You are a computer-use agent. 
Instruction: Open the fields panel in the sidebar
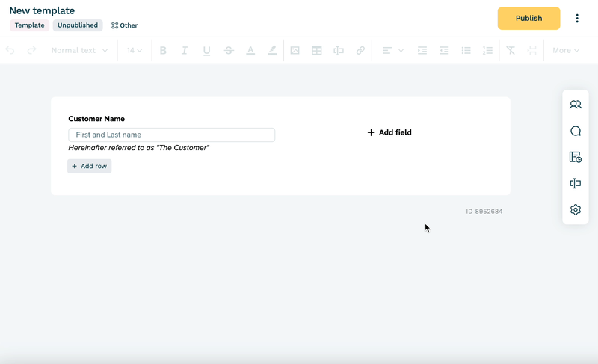point(575,183)
